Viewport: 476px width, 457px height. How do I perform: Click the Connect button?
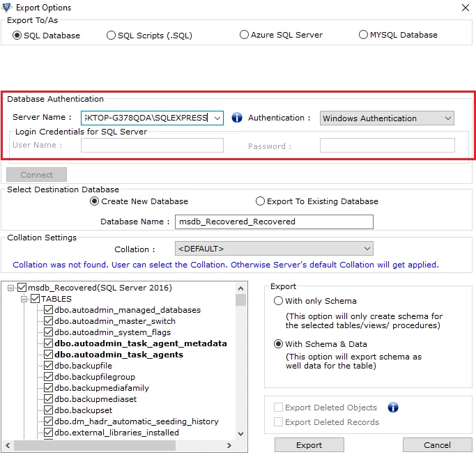pyautogui.click(x=36, y=174)
